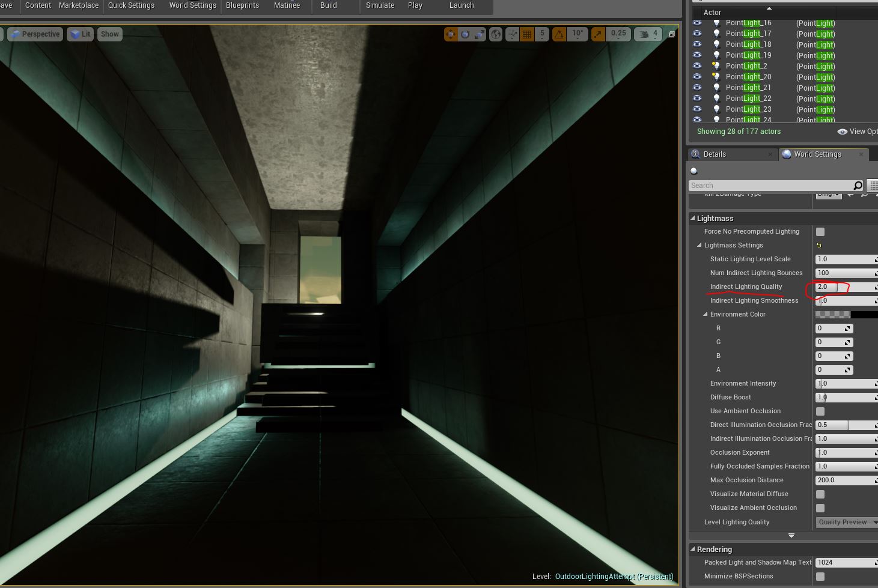Image resolution: width=878 pixels, height=588 pixels.
Task: Click the light bulb icon of PointLight_21
Action: click(716, 88)
